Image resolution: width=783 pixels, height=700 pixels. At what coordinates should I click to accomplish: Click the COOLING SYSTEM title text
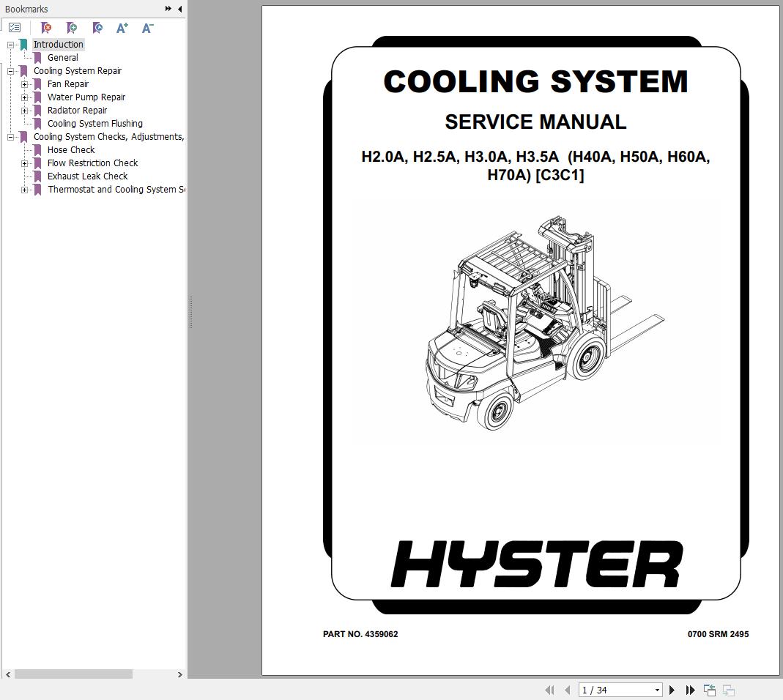click(536, 81)
